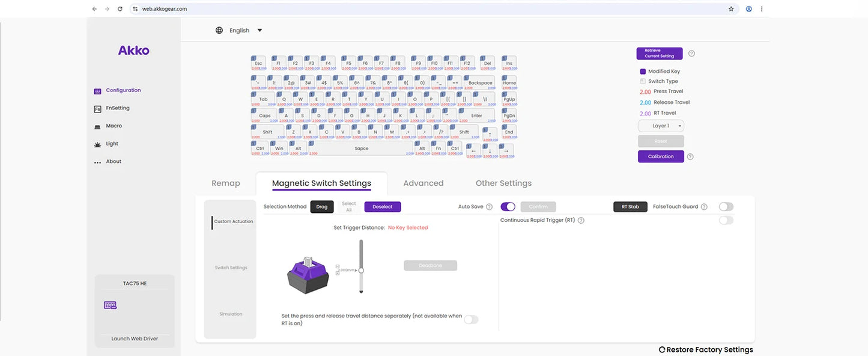Open the Macro section
This screenshot has width=868, height=356.
point(112,126)
